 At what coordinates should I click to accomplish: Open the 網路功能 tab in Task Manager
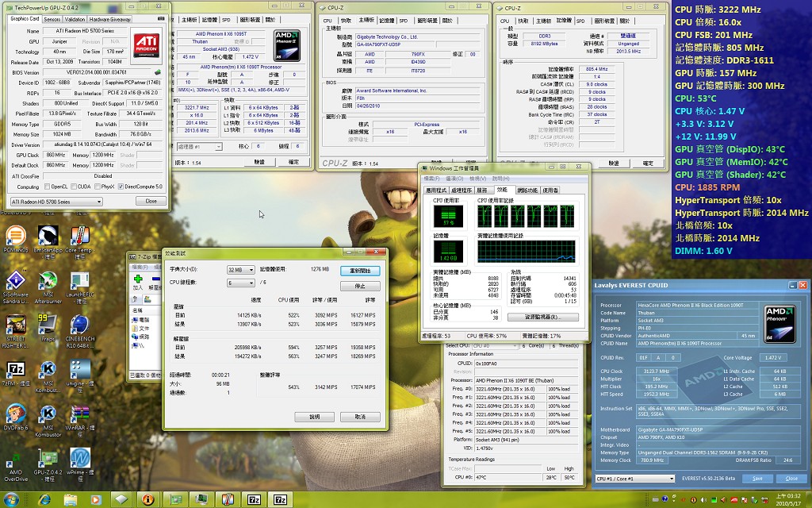[527, 190]
